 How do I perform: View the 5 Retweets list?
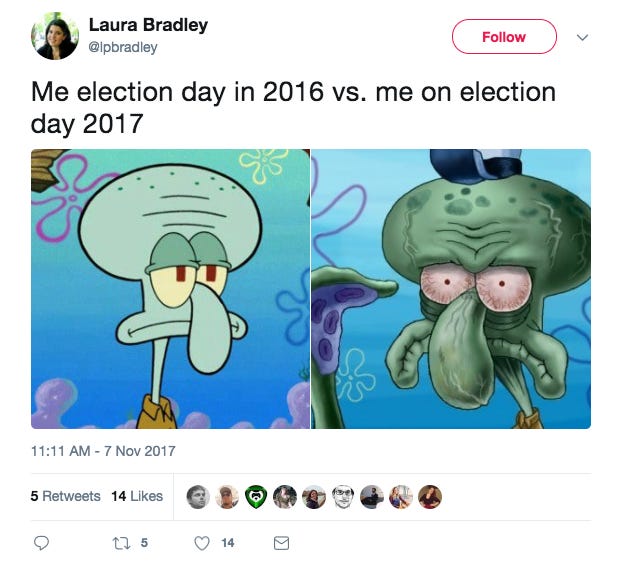pyautogui.click(x=66, y=496)
